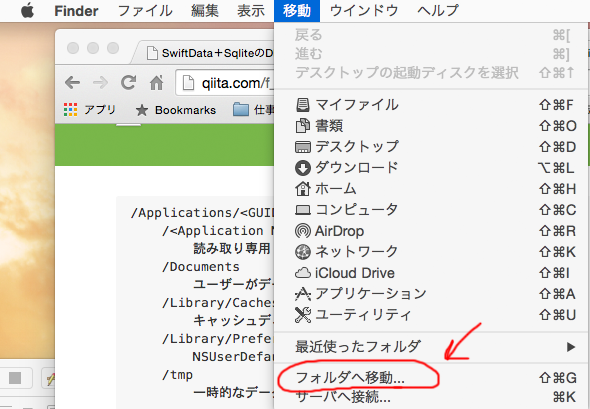Image resolution: width=590 pixels, height=409 pixels.
Task: Open the Chrome home page button
Action: [157, 82]
